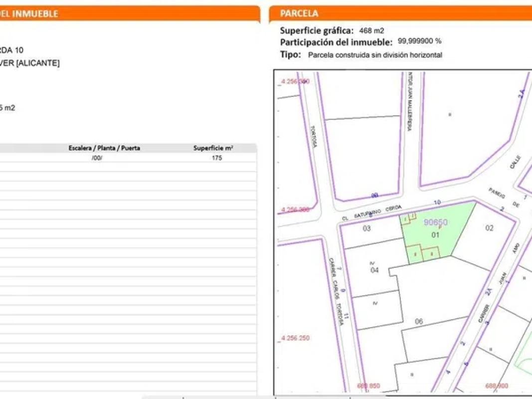Screen dimensions: 532x399
Task: Click the PARCELA section header
Action: tap(299, 13)
